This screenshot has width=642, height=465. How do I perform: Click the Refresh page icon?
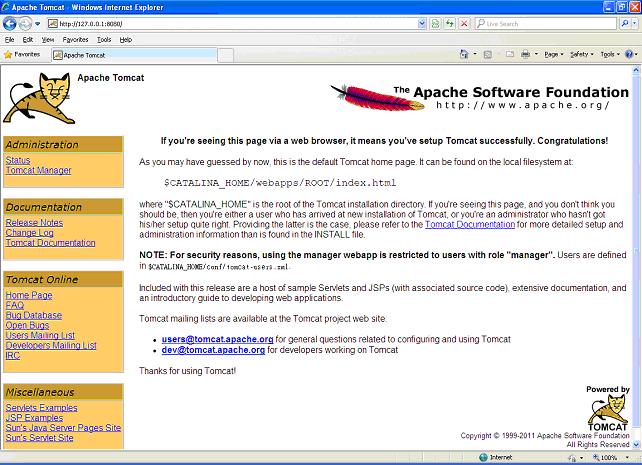[450, 24]
